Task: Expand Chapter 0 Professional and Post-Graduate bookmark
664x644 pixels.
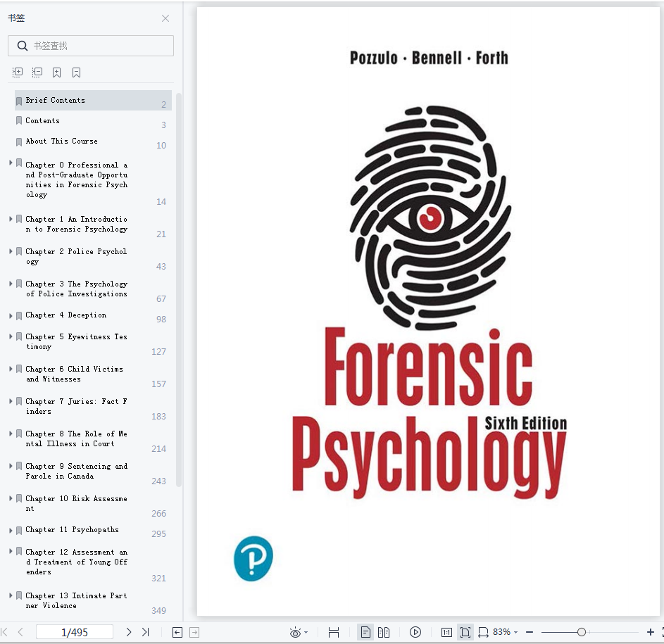Action: 11,163
